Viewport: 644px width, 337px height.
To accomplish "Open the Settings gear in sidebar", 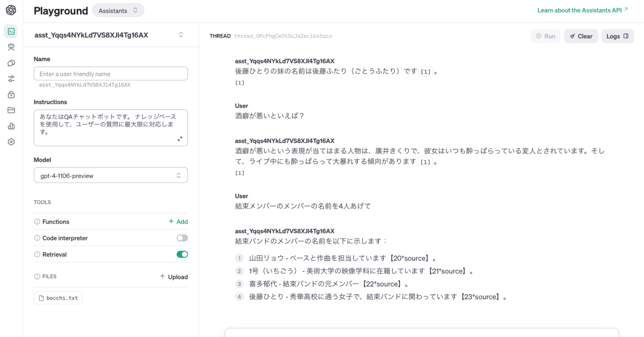I will pyautogui.click(x=11, y=142).
